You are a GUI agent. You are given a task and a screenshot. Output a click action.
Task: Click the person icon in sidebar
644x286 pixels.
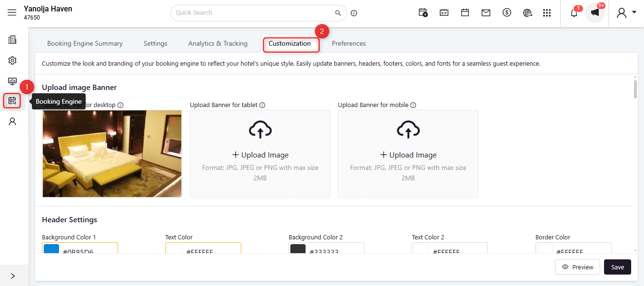(12, 121)
